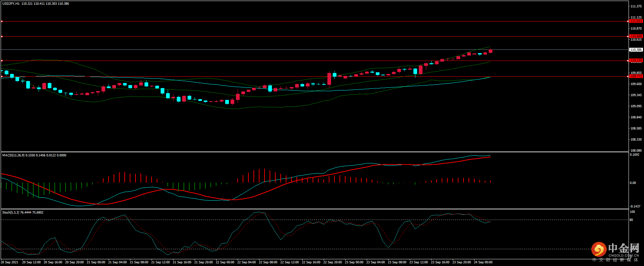Click the 20 Sep 16:00 time label
This screenshot has width=644, height=266.
[53, 262]
